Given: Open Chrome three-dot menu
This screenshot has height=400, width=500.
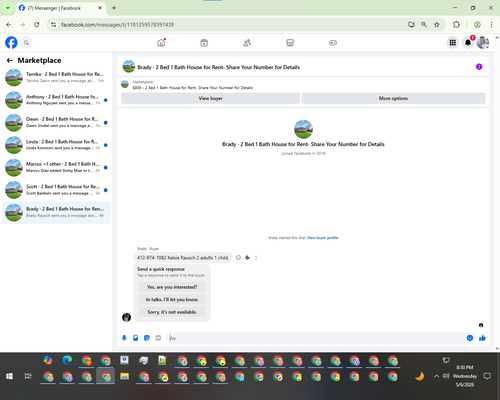Looking at the screenshot, I should pos(491,24).
